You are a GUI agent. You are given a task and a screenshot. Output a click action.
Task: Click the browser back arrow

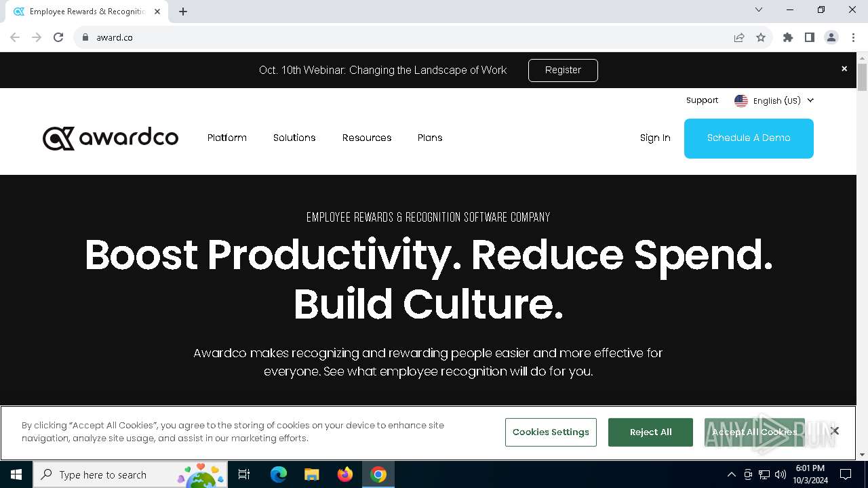point(15,37)
